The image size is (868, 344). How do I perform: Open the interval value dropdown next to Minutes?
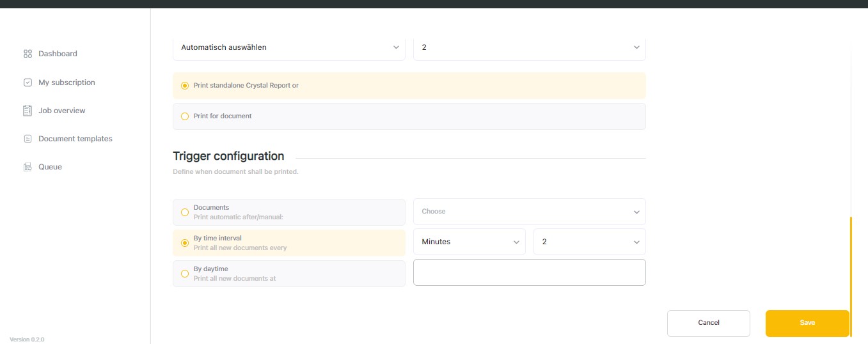coord(589,242)
